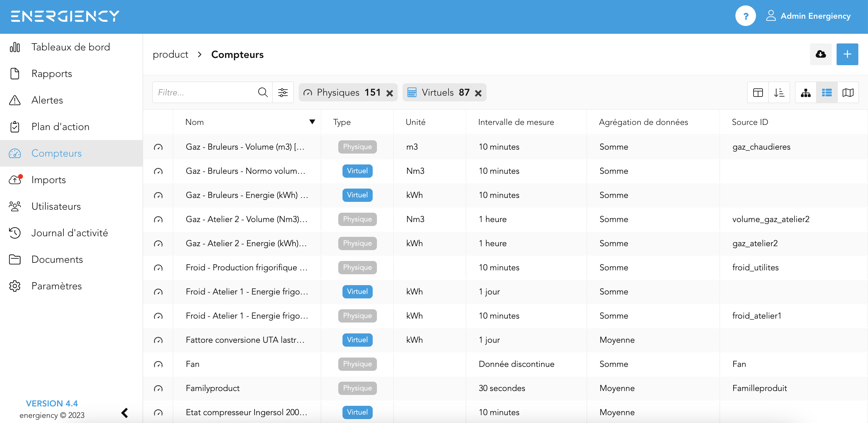Click the Documents folder icon
Screen dimensions: 868x423
pyautogui.click(x=15, y=259)
